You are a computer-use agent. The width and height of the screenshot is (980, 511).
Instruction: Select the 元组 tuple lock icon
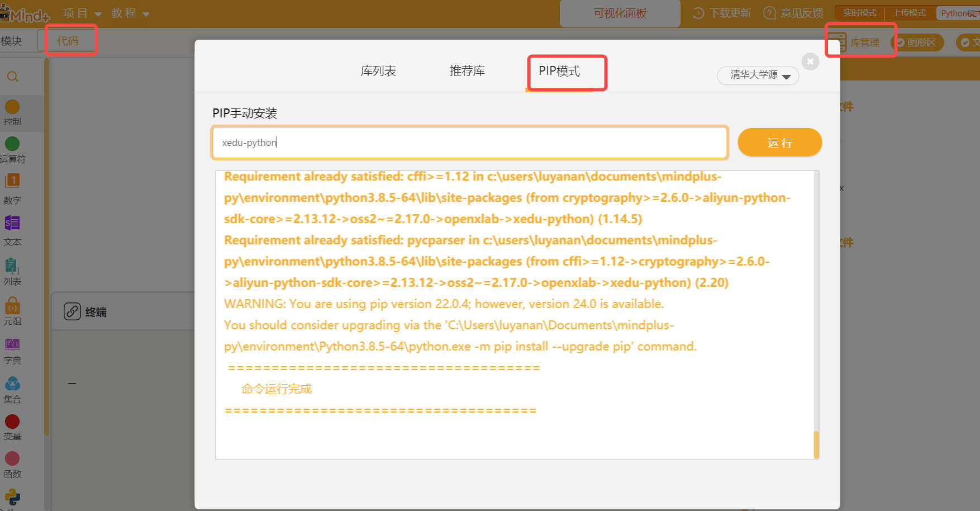(x=12, y=305)
